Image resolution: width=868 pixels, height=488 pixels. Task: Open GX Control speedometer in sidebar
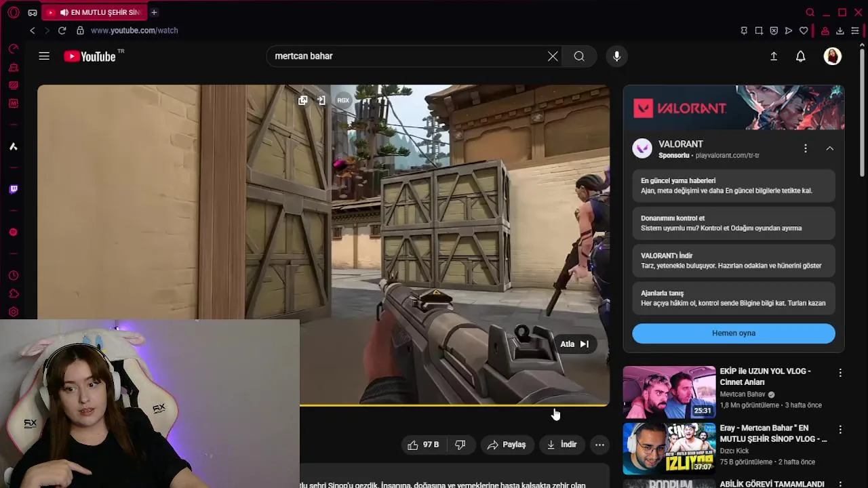tap(13, 49)
